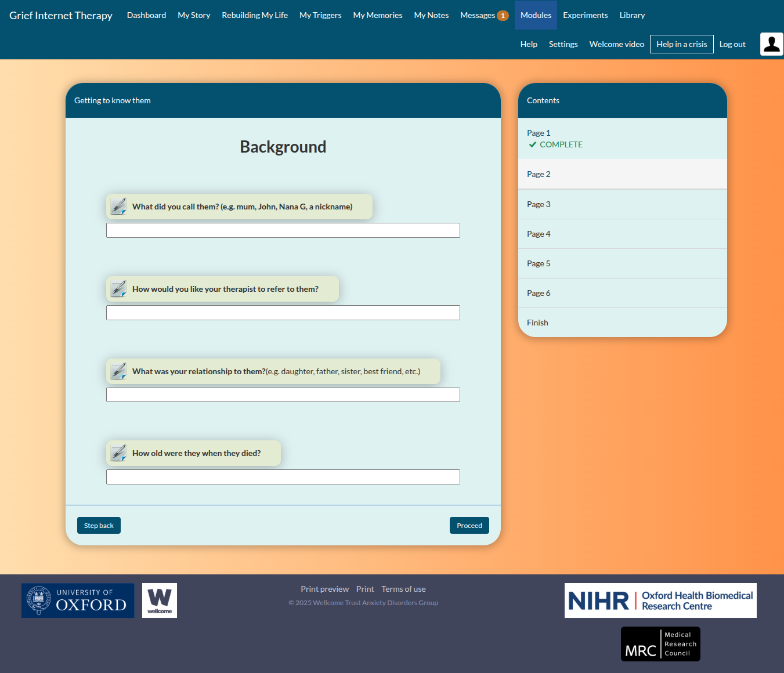Image resolution: width=784 pixels, height=673 pixels.
Task: Click the University of Oxford logo
Action: point(78,600)
